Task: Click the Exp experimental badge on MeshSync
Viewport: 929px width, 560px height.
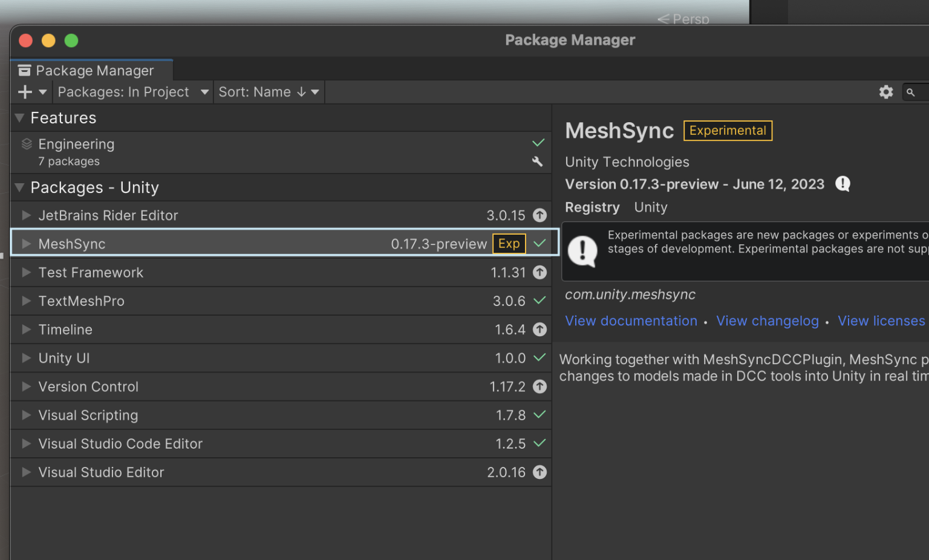Action: pos(509,244)
